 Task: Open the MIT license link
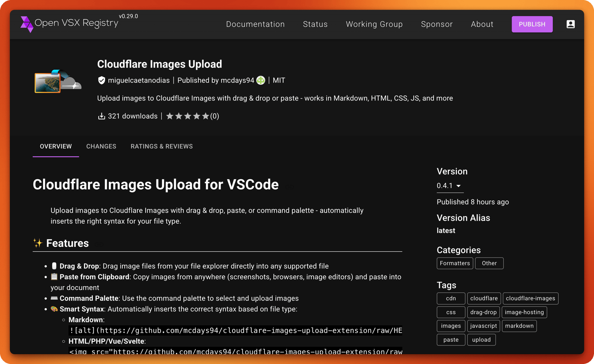coord(279,80)
